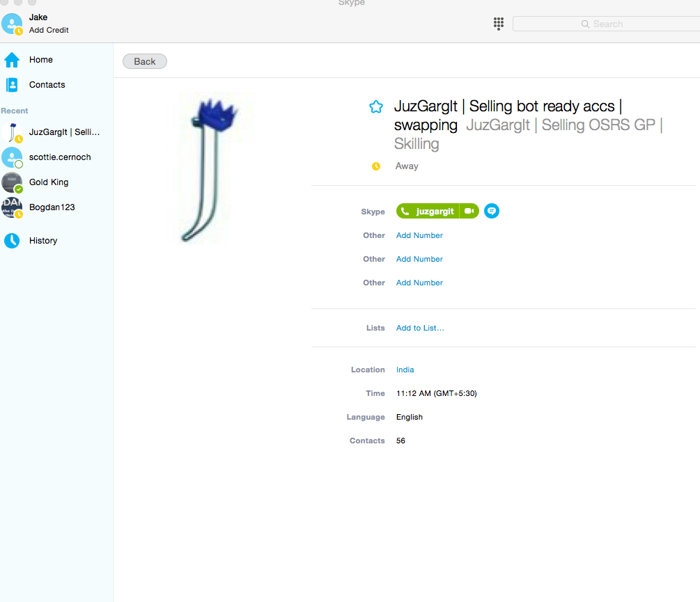The image size is (700, 602).
Task: Toggle favorite star for JuzGargIt
Action: coord(376,106)
